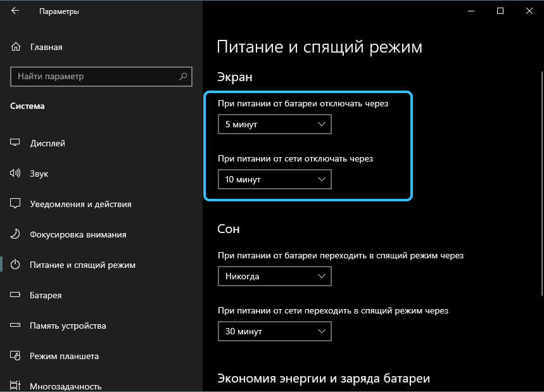
Task: Click the back arrow icon
Action: (15, 11)
